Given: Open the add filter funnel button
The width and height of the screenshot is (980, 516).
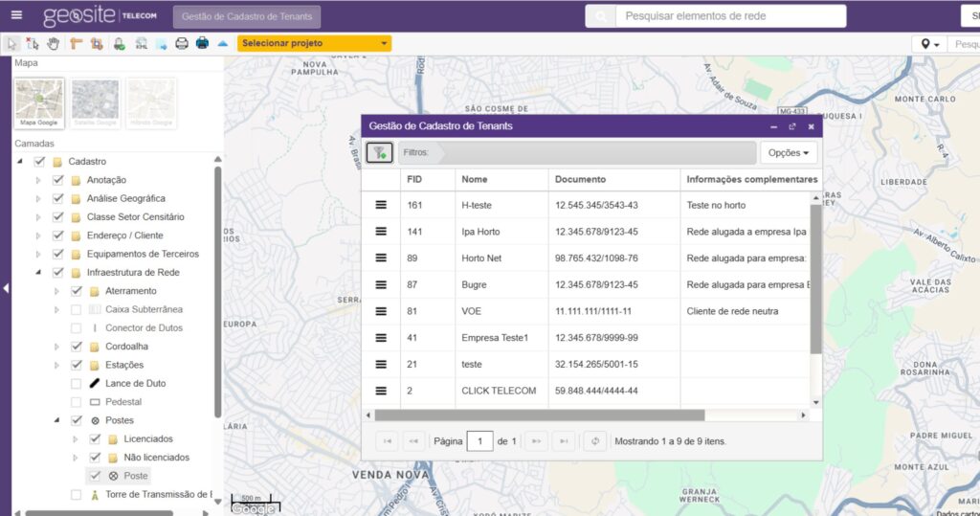Looking at the screenshot, I should (x=379, y=152).
